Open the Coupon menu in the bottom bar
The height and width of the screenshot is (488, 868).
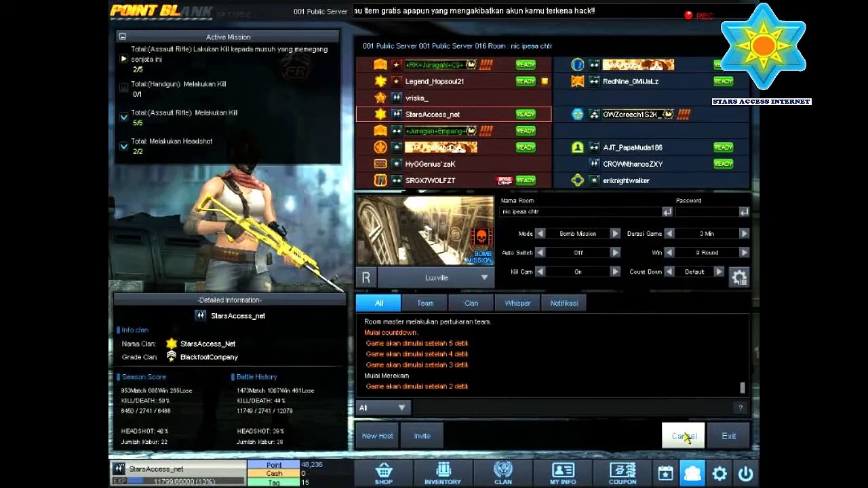click(623, 472)
